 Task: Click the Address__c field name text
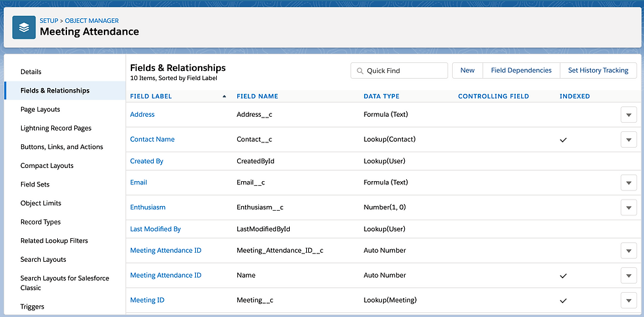(x=255, y=115)
